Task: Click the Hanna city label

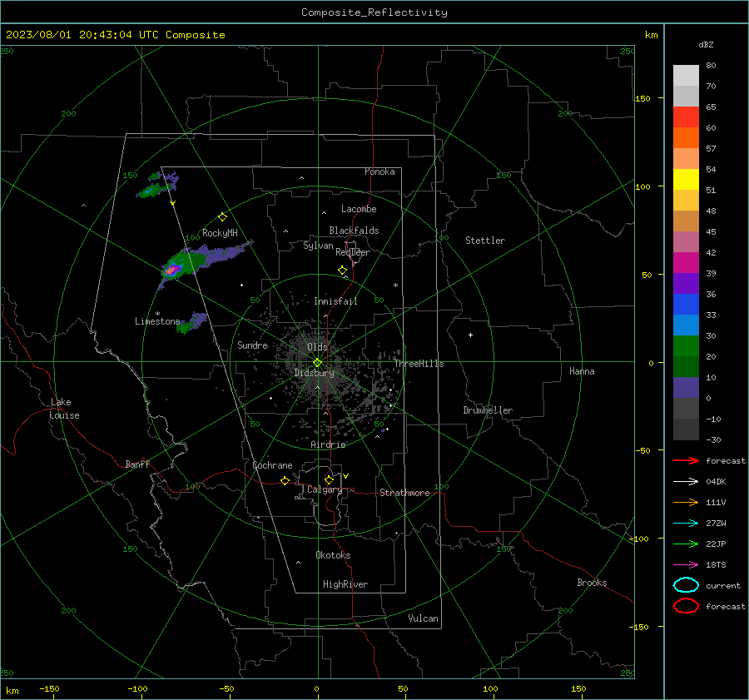Action: pyautogui.click(x=582, y=371)
